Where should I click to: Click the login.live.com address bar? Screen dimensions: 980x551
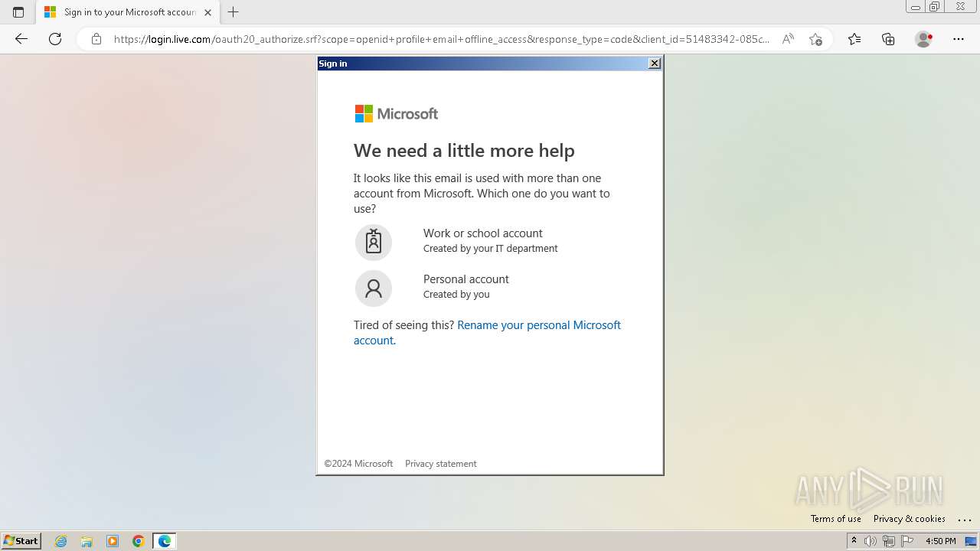pos(440,39)
